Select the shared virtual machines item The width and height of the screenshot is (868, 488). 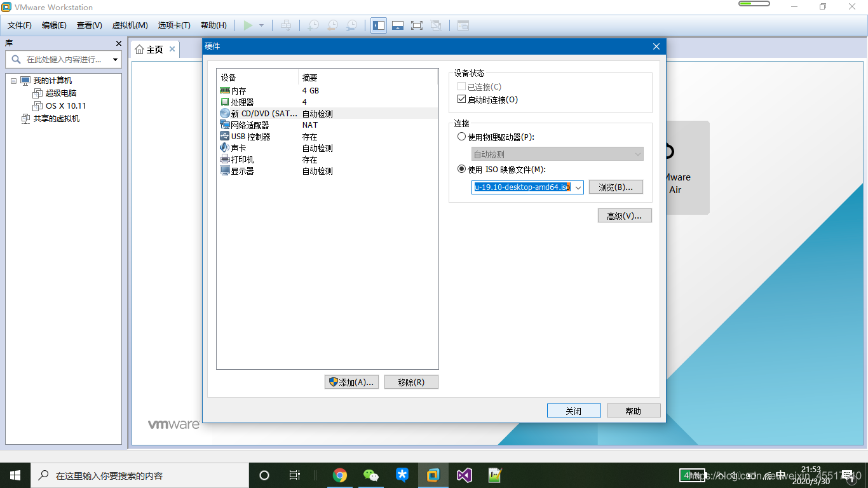[x=57, y=119]
